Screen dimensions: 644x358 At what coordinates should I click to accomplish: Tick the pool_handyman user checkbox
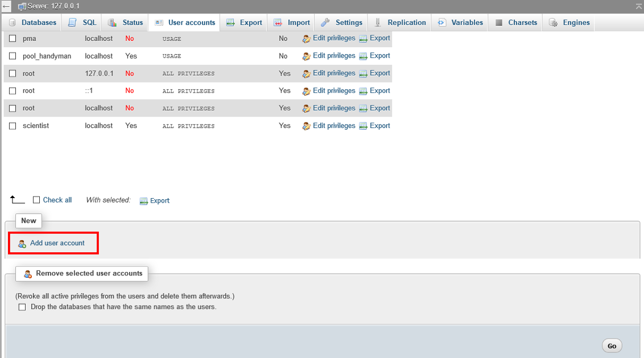tap(13, 56)
